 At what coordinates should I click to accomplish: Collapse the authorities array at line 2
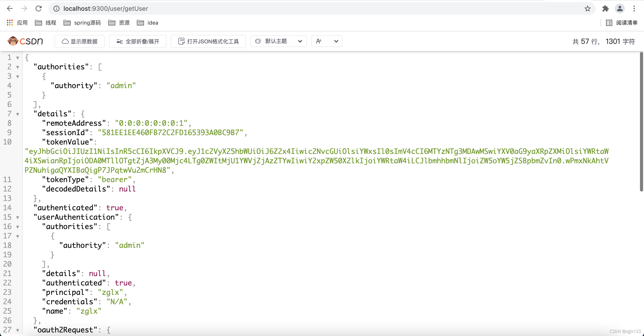[18, 67]
